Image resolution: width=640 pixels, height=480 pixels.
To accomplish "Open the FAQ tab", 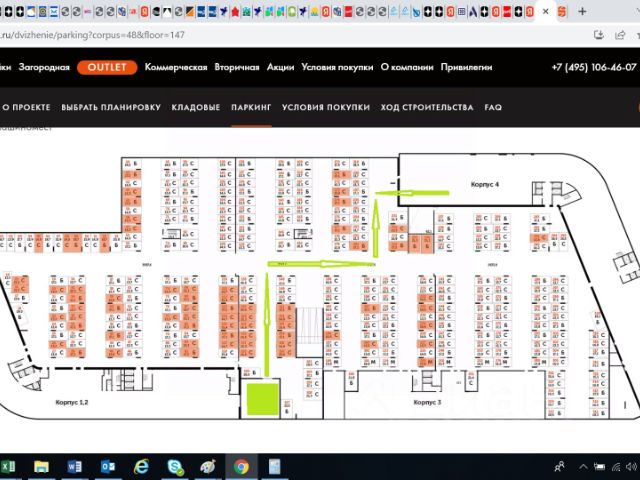I will click(x=493, y=107).
